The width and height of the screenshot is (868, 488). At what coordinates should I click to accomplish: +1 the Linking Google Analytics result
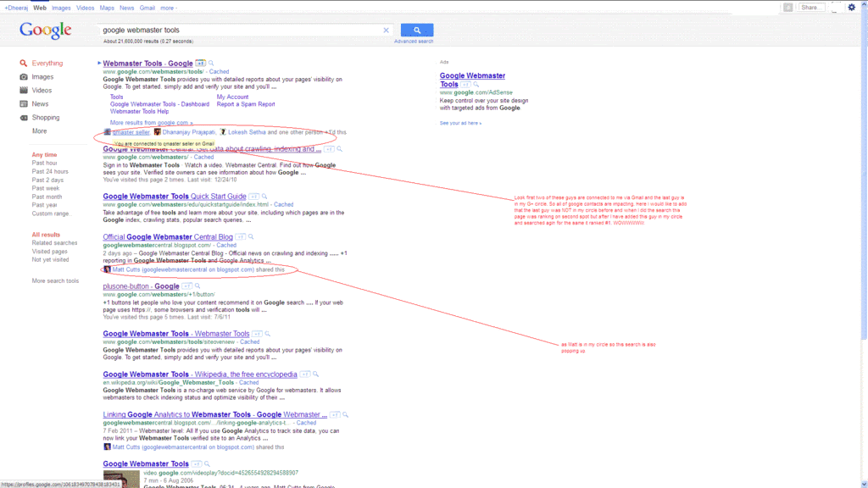pyautogui.click(x=334, y=414)
